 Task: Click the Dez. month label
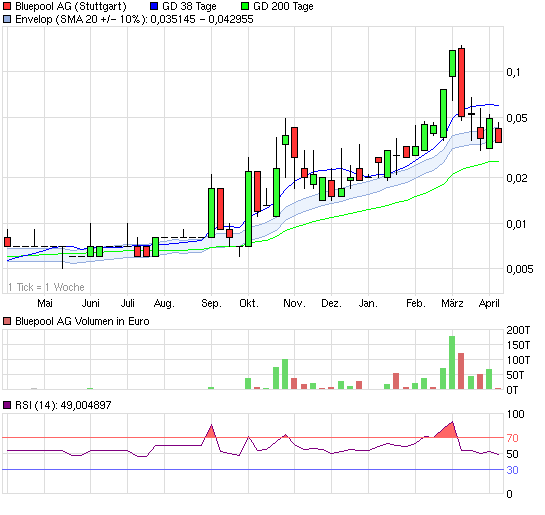pos(332,303)
